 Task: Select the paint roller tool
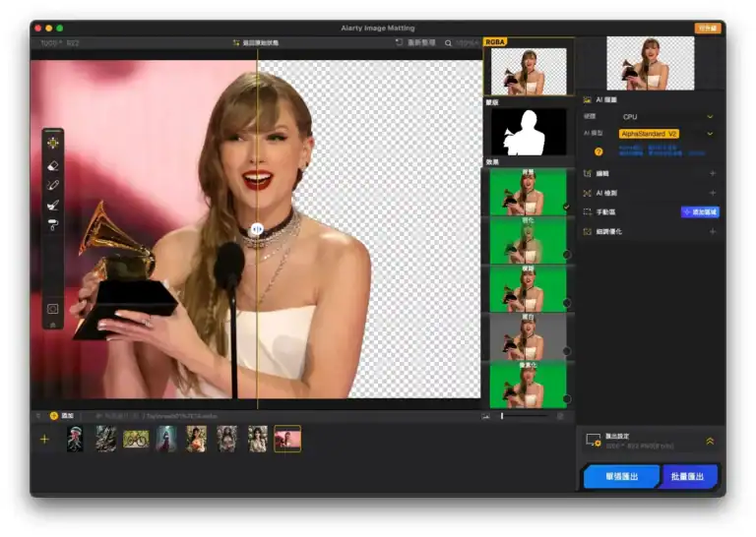click(x=52, y=225)
